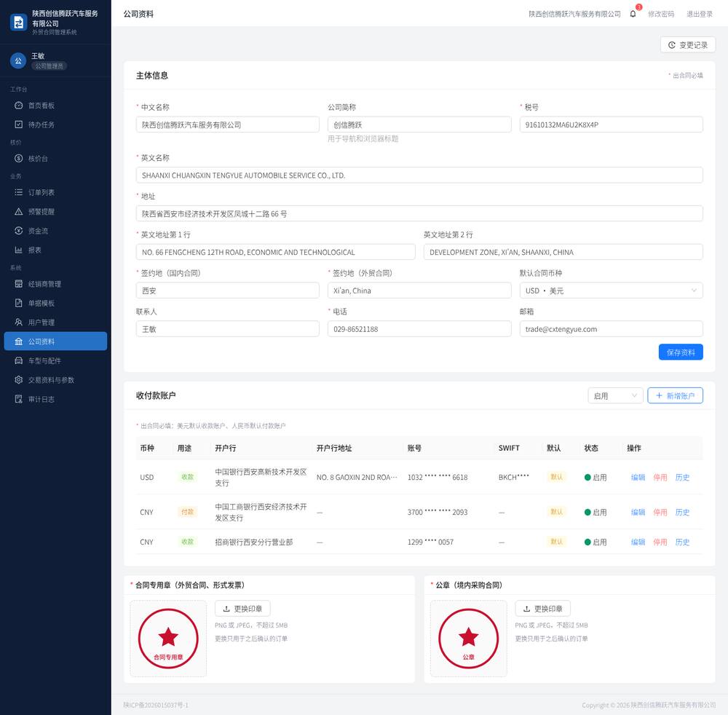Open the 变更记录 change history button
The height and width of the screenshot is (715, 728).
[x=688, y=45]
